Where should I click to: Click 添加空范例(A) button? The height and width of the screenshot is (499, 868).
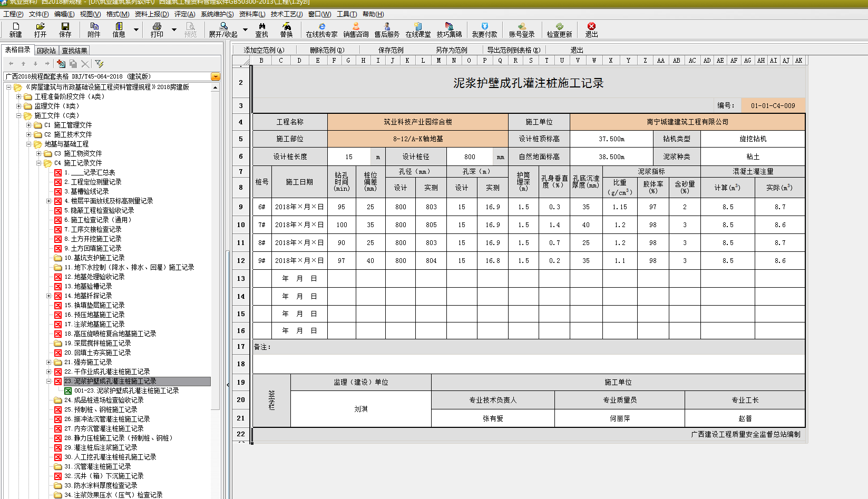click(264, 50)
